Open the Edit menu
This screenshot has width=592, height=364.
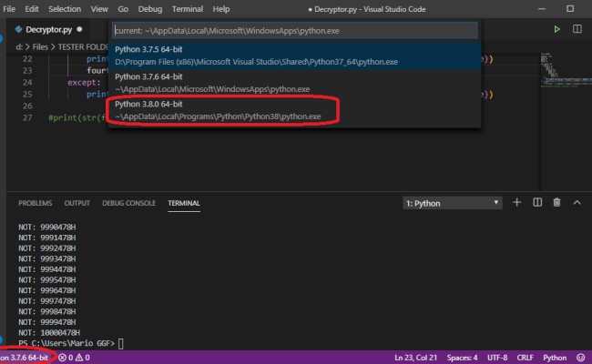[32, 9]
